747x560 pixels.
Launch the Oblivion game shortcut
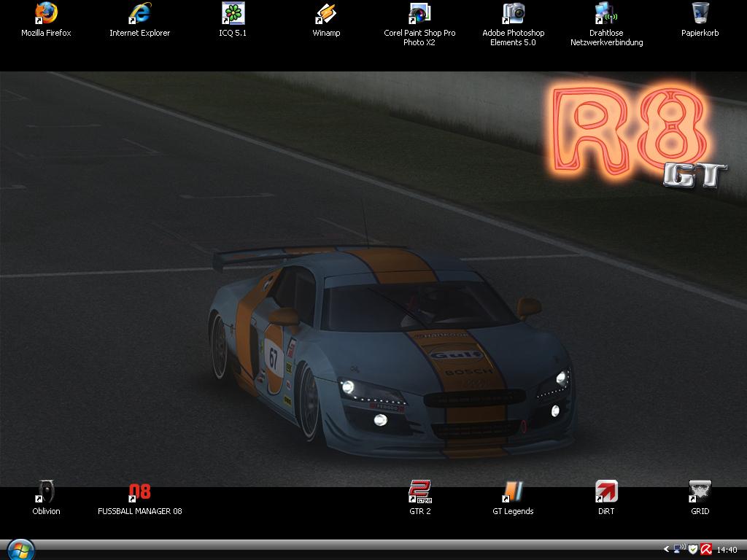click(x=46, y=492)
